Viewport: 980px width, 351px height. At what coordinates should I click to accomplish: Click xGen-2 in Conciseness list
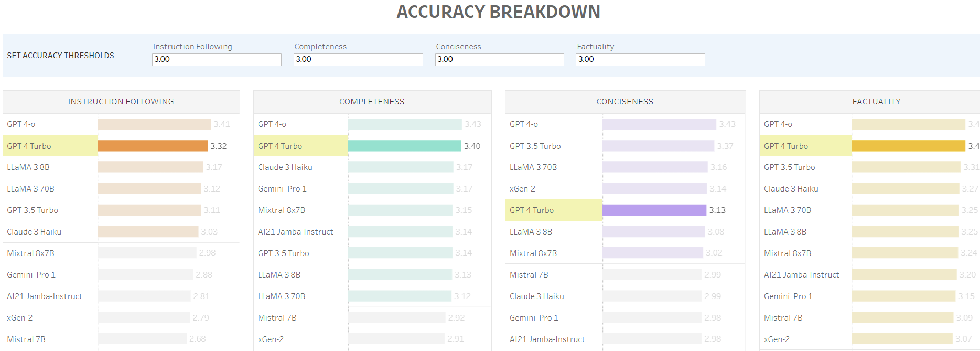(523, 189)
